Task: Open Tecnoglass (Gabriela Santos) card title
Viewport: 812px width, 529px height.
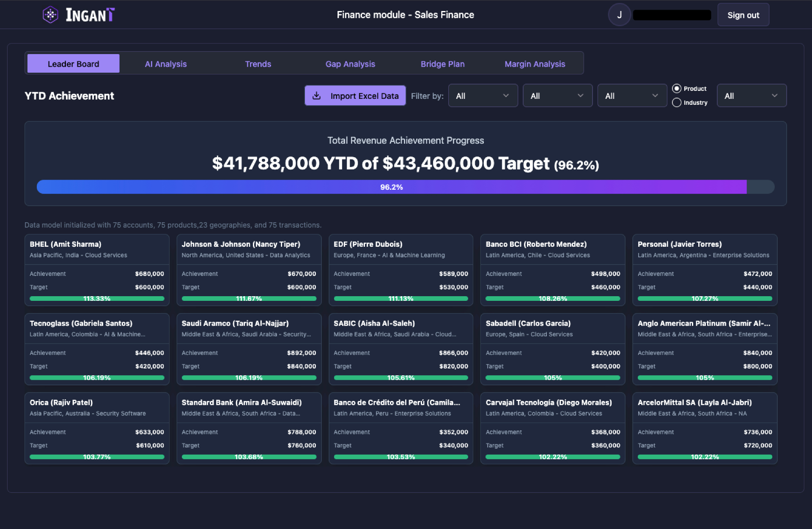Action: coord(81,323)
